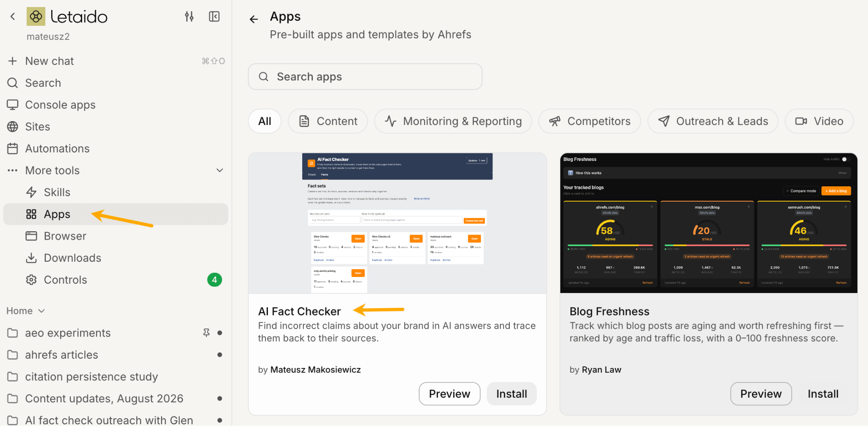868x426 pixels.
Task: Click the globe icon for Sites
Action: coord(13,127)
